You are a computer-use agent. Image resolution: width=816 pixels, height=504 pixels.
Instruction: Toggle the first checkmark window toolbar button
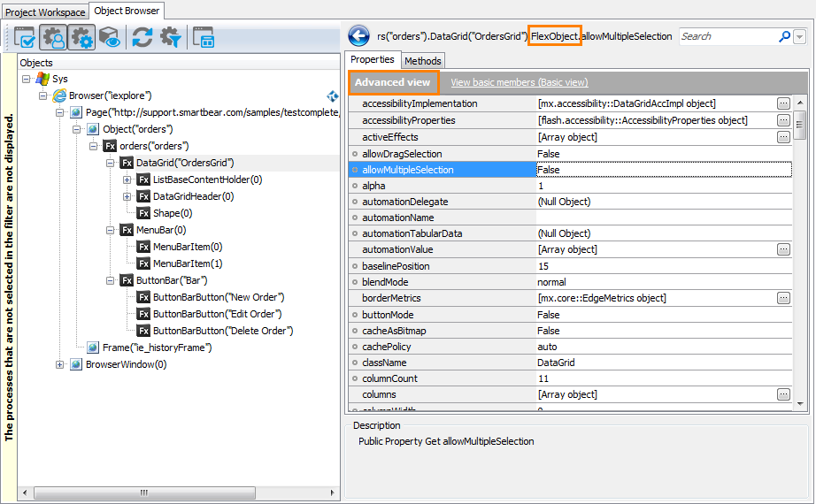[x=26, y=37]
